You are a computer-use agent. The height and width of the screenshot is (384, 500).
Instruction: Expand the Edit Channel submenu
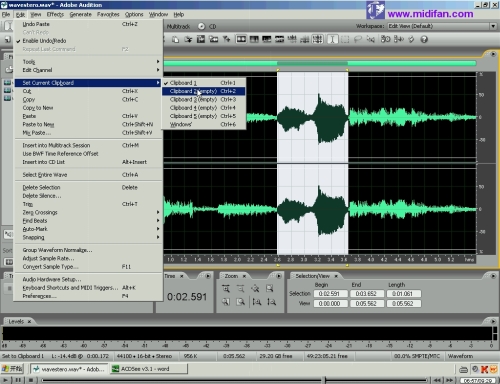coord(88,70)
